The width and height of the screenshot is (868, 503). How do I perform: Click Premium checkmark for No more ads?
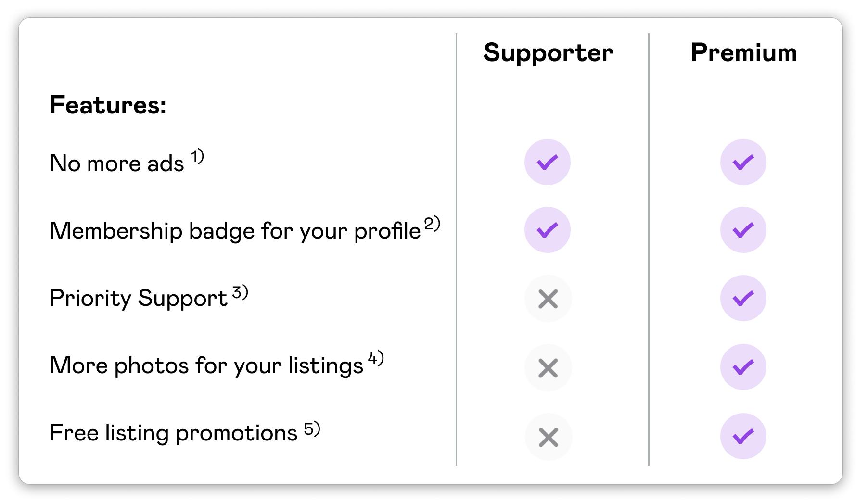pyautogui.click(x=743, y=162)
